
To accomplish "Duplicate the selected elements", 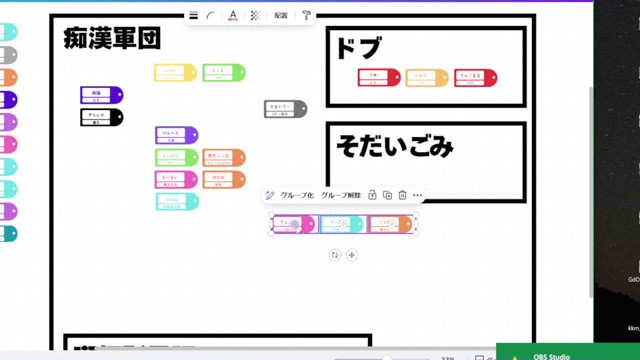I will (387, 196).
